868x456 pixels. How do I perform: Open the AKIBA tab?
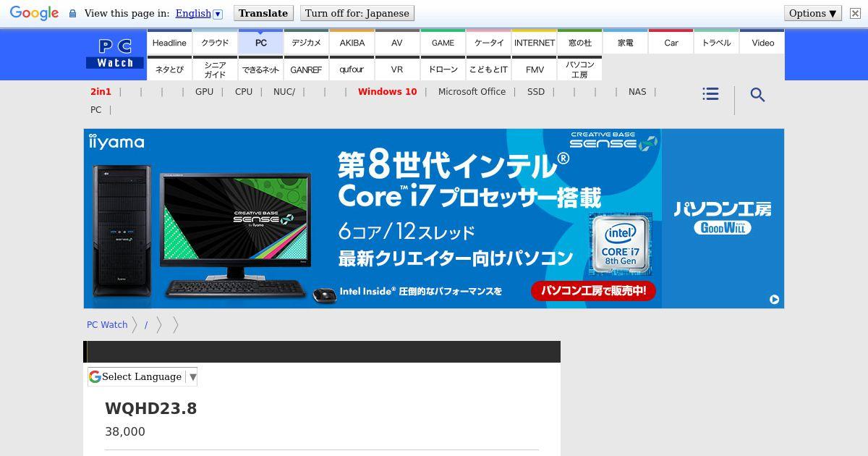pos(352,43)
